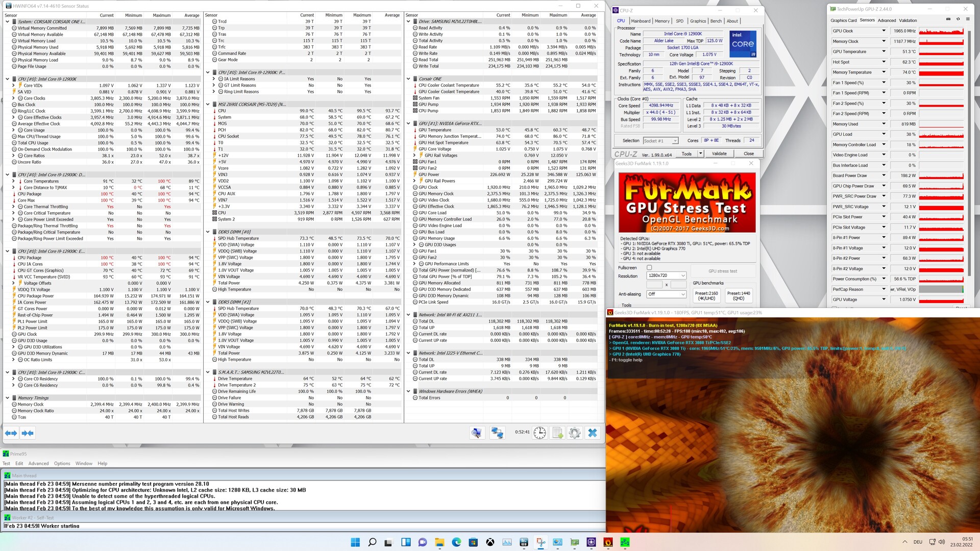
Task: Click FurMark Preset:1440 QHD button
Action: point(738,295)
